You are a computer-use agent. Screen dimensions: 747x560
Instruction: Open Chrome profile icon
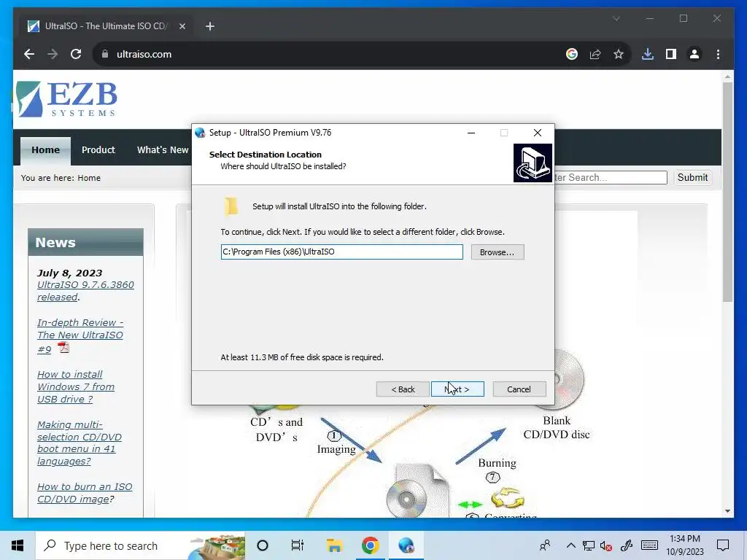click(694, 54)
